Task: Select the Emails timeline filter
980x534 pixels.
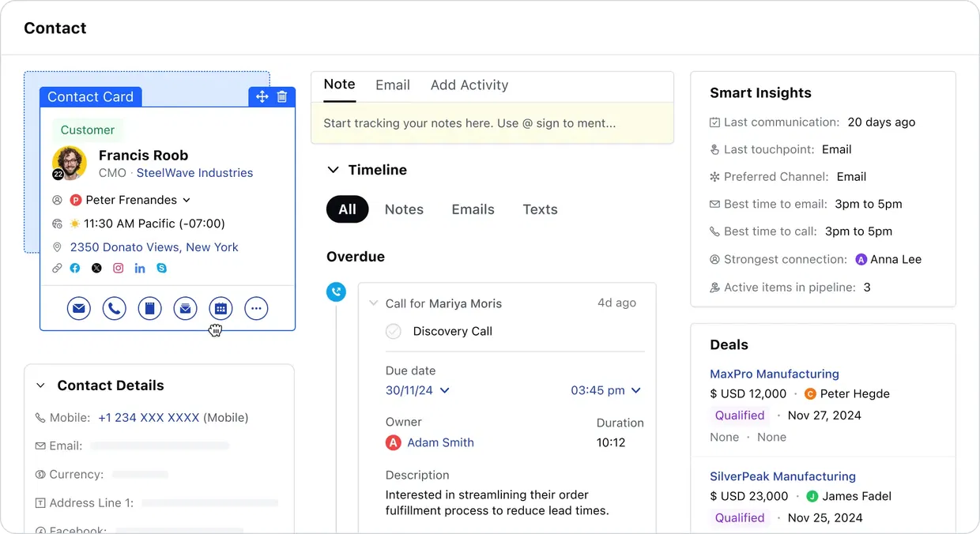Action: click(x=473, y=209)
